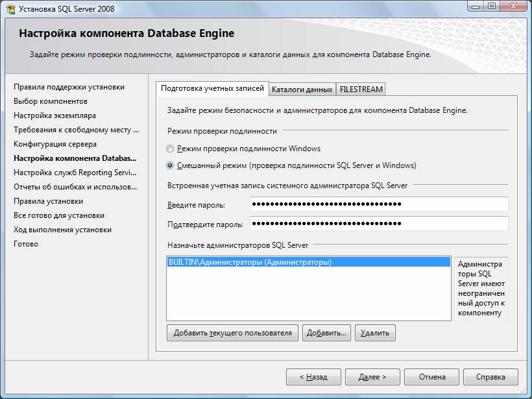Select BUILTIN\Администраторы entry in list
532x399 pixels.
tap(308, 262)
